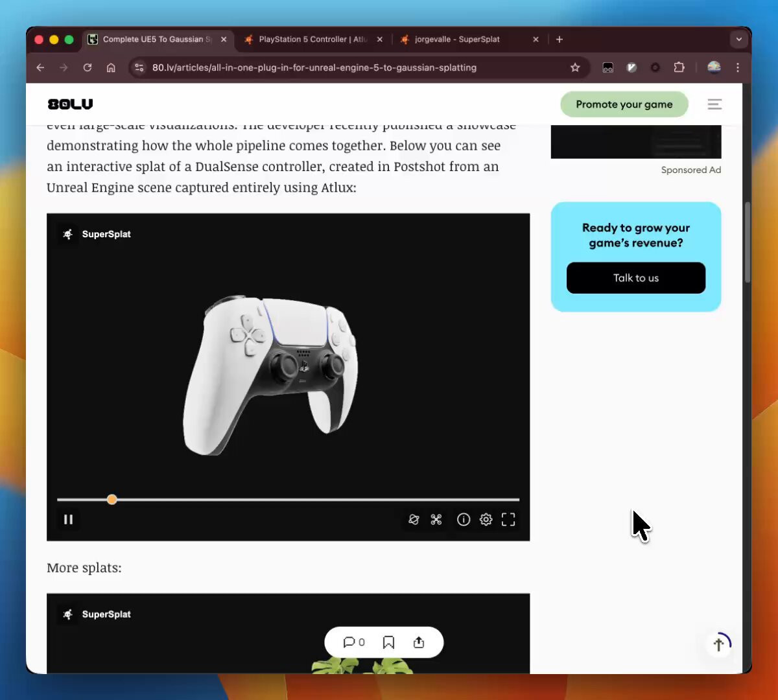The image size is (778, 700).
Task: Open the comments bubble showing 0
Action: tap(354, 642)
